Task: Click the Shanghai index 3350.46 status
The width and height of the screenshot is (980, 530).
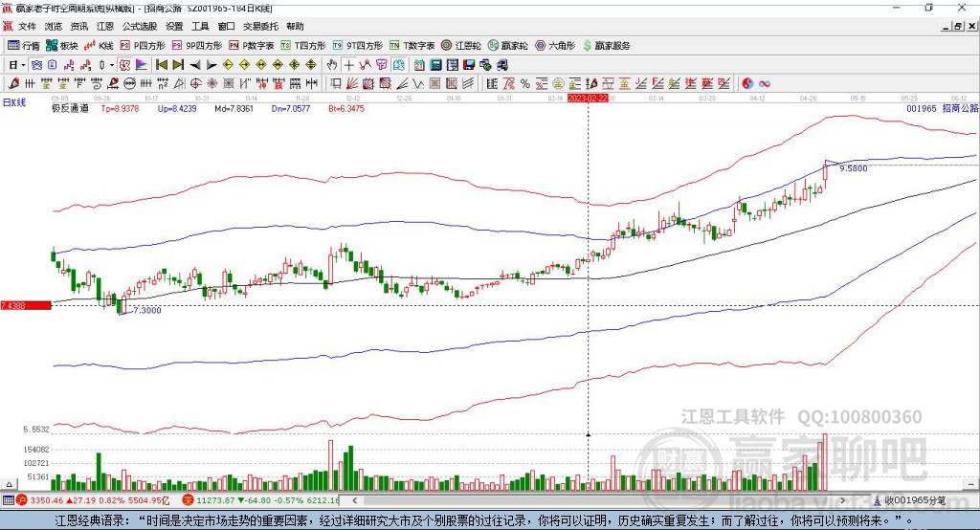Action: click(93, 500)
